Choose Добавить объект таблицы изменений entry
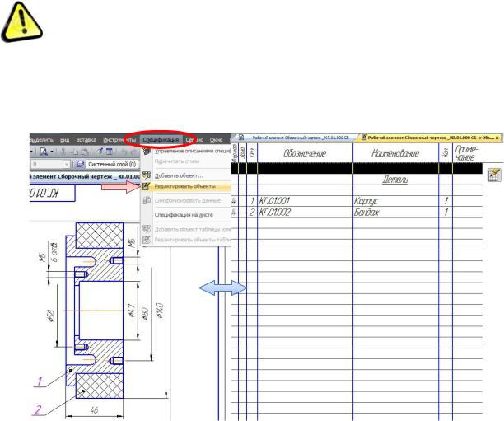Image resolution: width=504 pixels, height=421 pixels. [185, 229]
